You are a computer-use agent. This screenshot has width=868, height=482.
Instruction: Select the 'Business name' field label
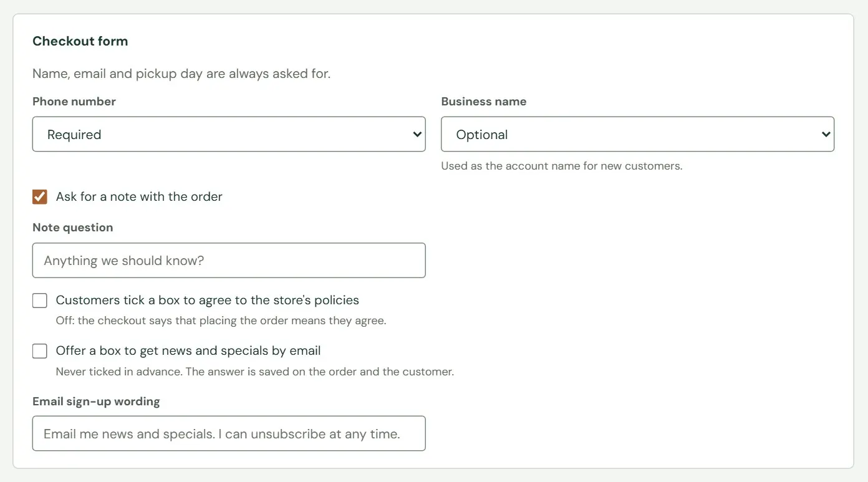[484, 102]
